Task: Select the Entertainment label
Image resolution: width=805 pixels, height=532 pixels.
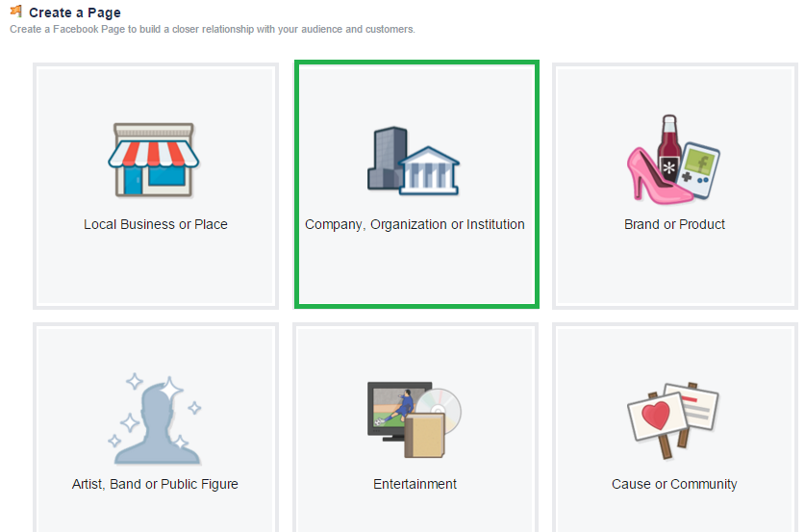Action: point(415,484)
